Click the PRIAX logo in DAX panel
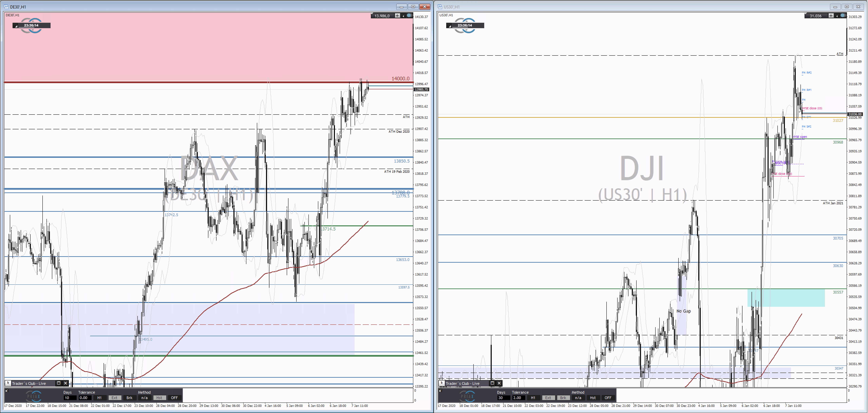Image resolution: width=868 pixels, height=413 pixels. click(34, 396)
